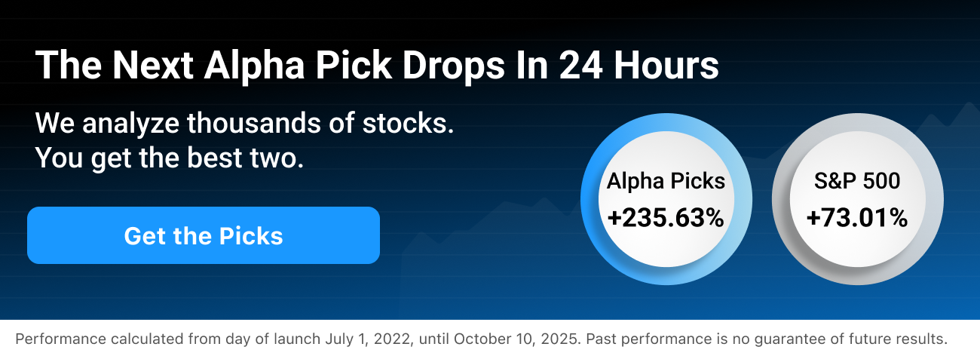Select the Alpha Picks performance badge
This screenshot has height=356, width=980.
(x=666, y=199)
